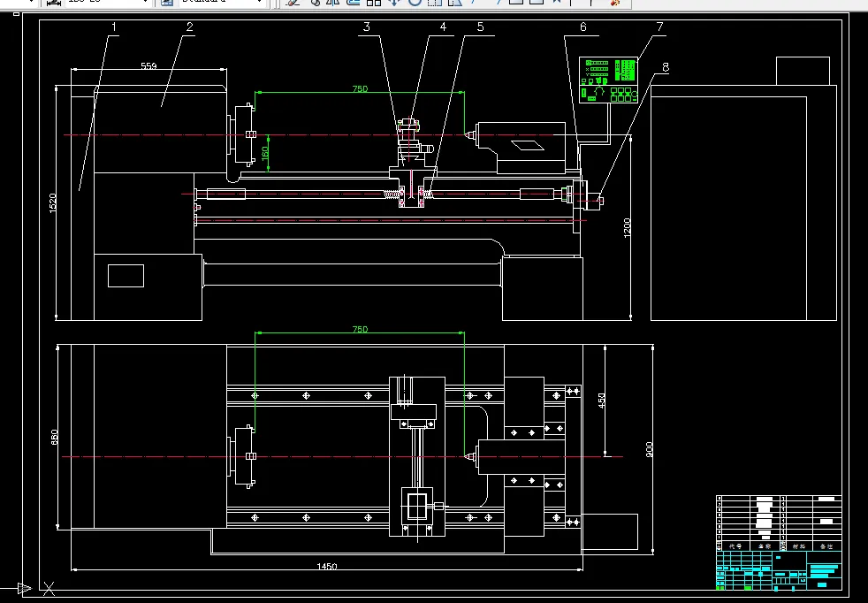The height and width of the screenshot is (603, 868).
Task: Select the 900 vertical dimension
Action: coord(649,449)
